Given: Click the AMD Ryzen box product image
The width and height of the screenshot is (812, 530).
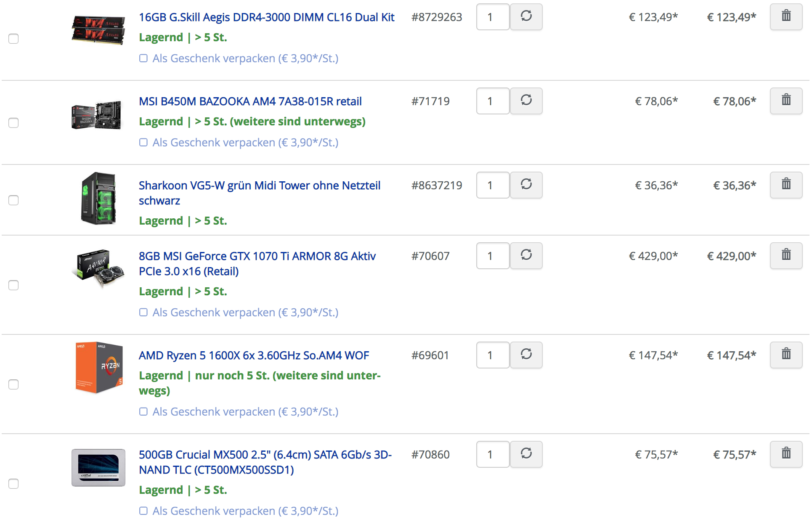Looking at the screenshot, I should pyautogui.click(x=98, y=368).
